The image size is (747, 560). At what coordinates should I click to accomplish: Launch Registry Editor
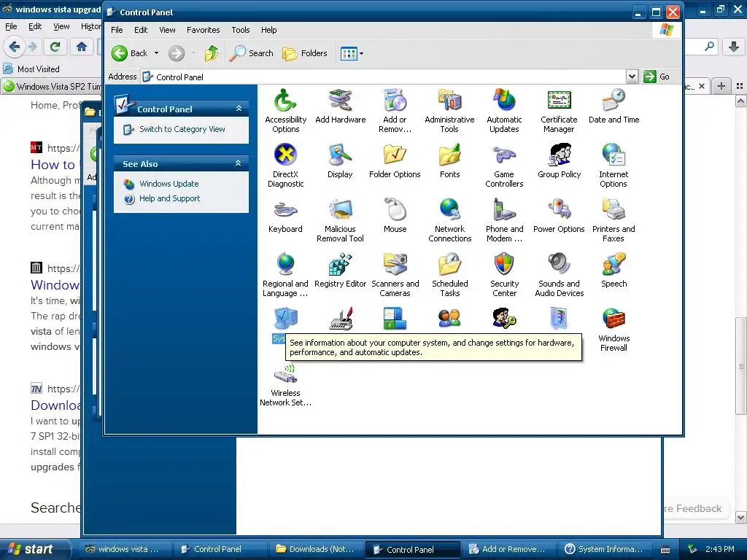pos(340,271)
